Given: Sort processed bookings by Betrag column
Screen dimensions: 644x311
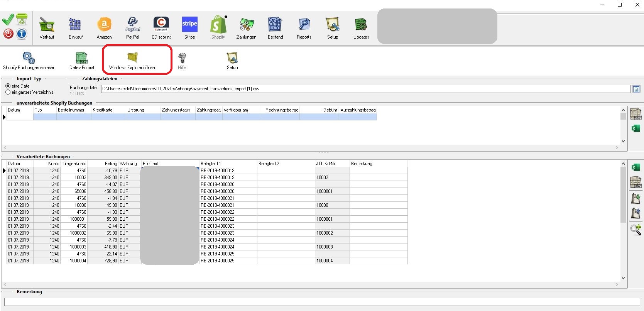Looking at the screenshot, I should [111, 164].
